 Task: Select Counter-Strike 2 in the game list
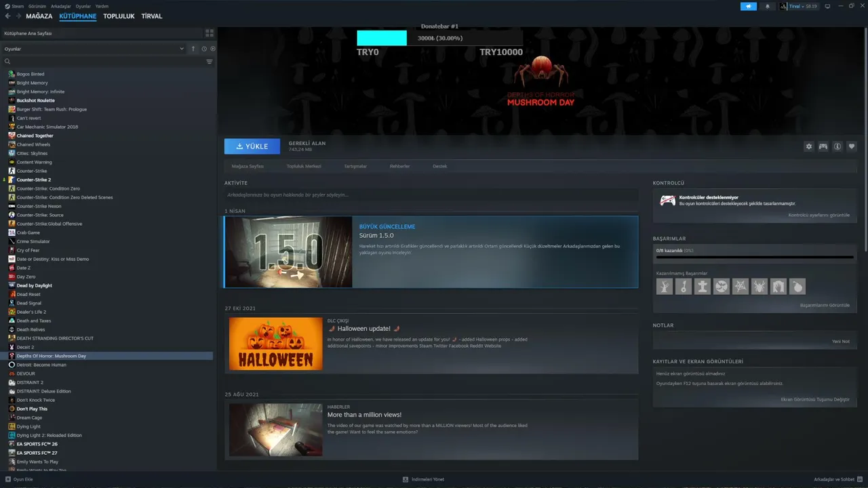point(34,180)
